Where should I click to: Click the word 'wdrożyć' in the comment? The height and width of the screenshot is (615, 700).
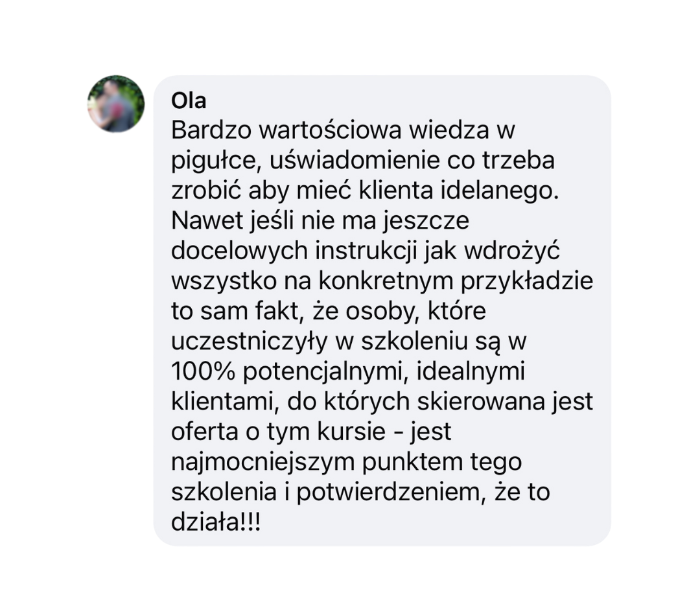click(x=511, y=251)
